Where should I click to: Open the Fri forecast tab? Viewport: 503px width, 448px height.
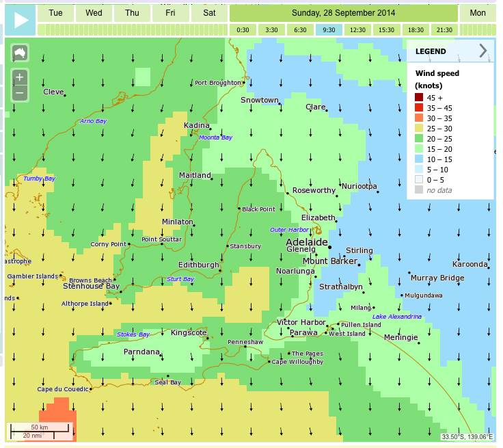[x=170, y=13]
